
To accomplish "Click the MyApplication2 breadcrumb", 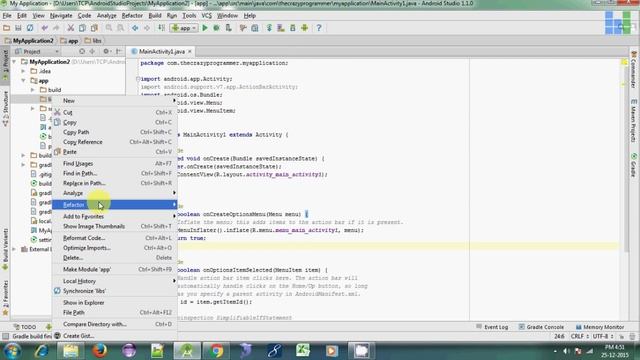I will tap(29, 41).
